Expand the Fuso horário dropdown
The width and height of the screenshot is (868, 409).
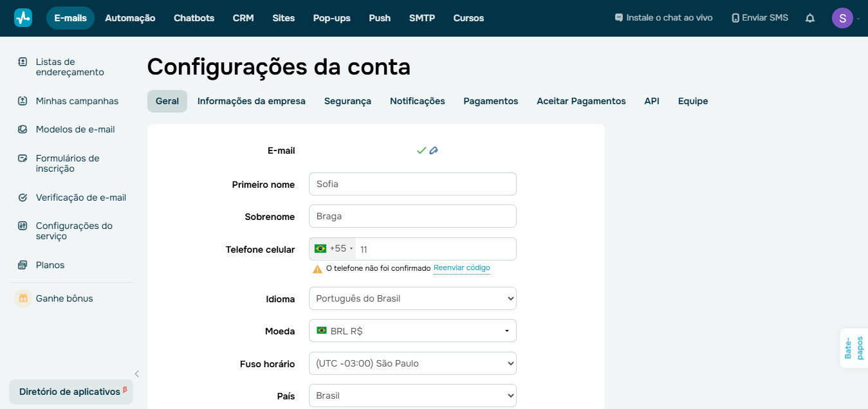(x=412, y=363)
